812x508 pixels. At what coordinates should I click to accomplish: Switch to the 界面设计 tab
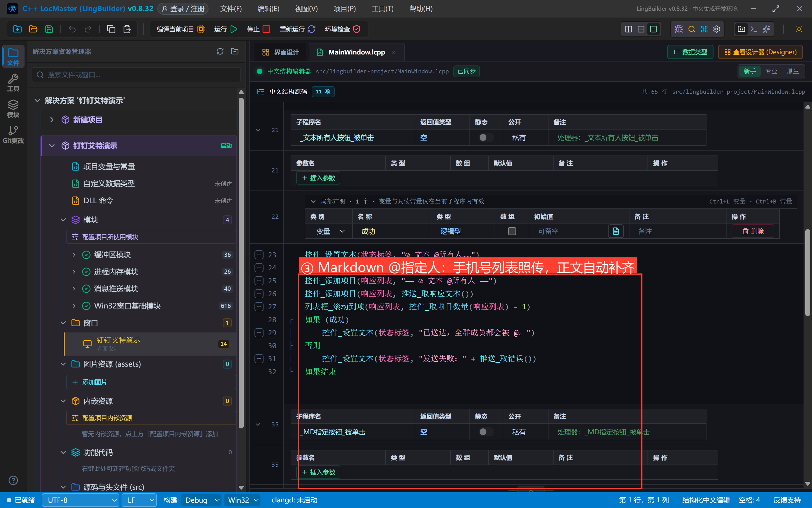pos(280,52)
